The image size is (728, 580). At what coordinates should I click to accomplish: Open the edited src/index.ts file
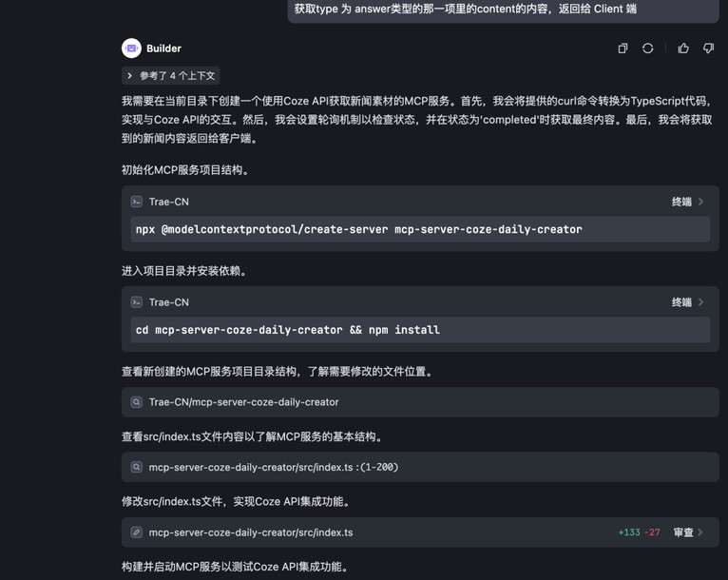251,532
